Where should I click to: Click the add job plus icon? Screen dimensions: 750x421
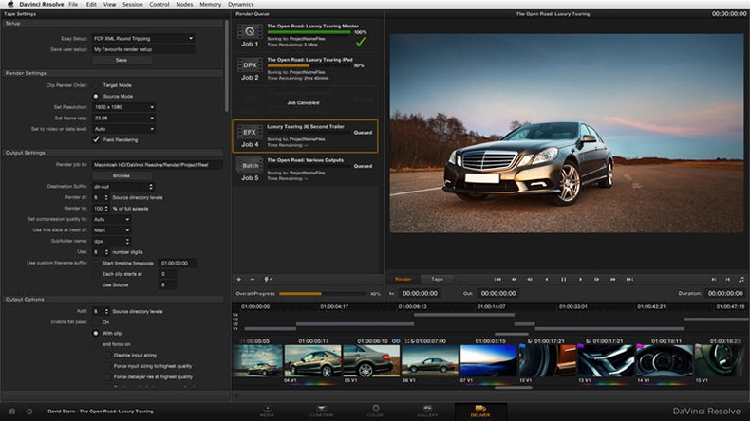238,279
